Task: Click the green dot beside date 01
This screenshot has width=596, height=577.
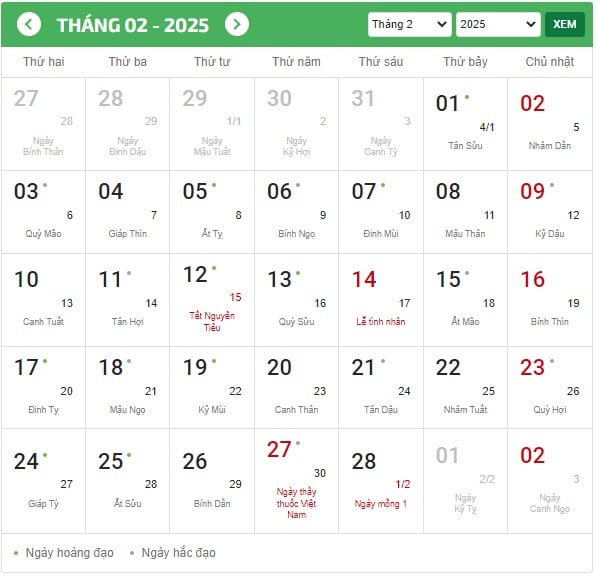Action: tap(467, 97)
